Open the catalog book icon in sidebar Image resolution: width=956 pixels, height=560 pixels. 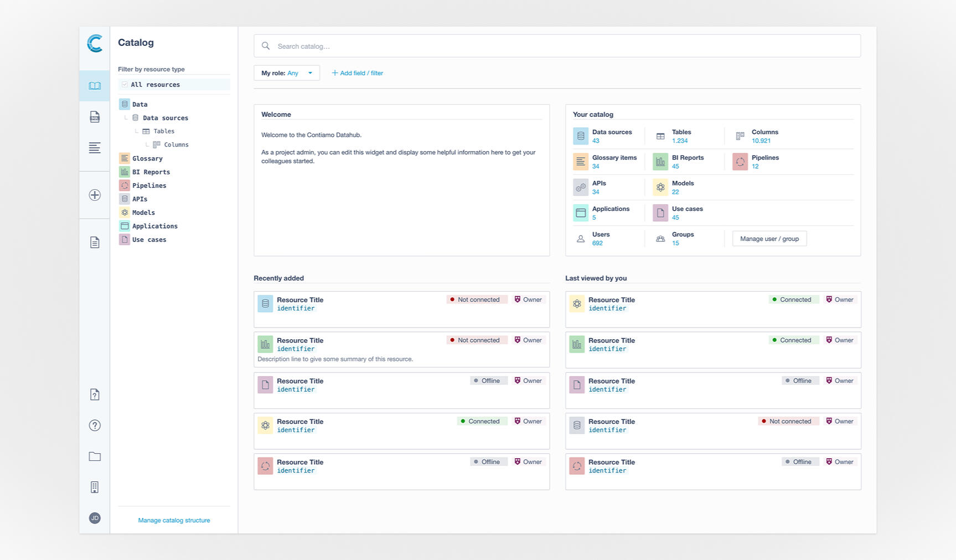tap(95, 86)
